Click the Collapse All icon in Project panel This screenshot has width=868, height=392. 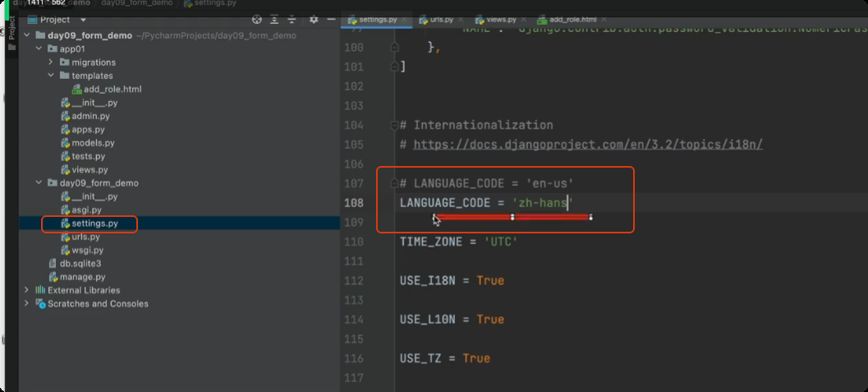point(292,20)
